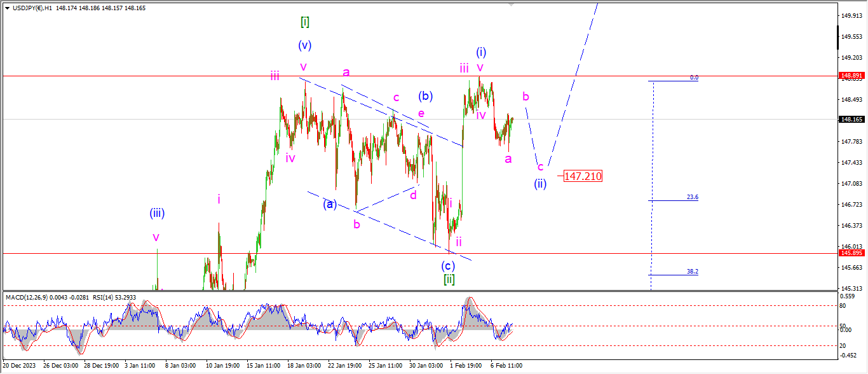The image size is (868, 374).
Task: Click the Fibonacci 23.6 level label
Action: tap(692, 198)
